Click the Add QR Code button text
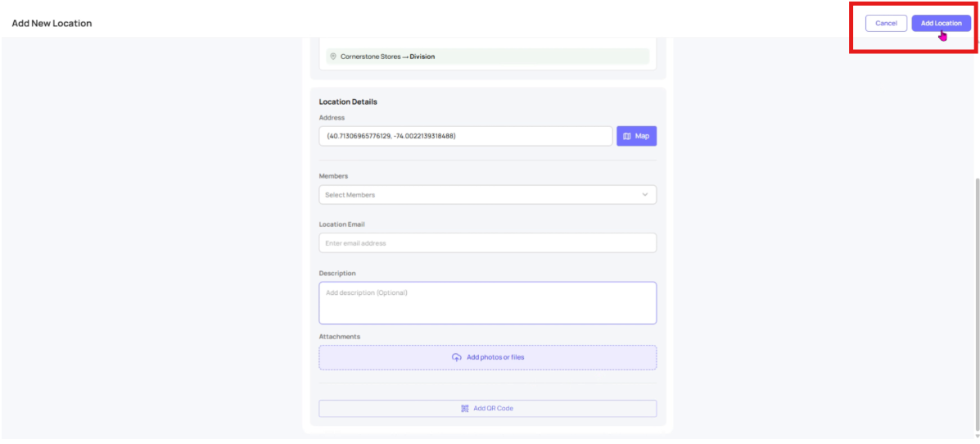 click(493, 408)
